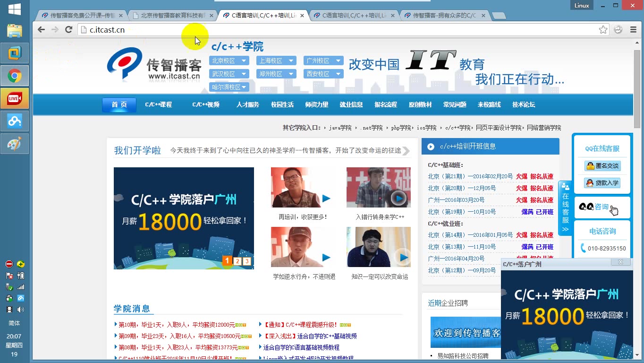644x363 pixels.
Task: Open the 就业信息 nav item
Action: click(351, 104)
